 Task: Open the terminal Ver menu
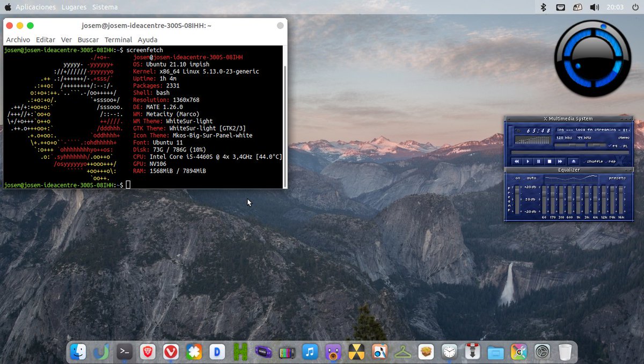click(x=67, y=40)
